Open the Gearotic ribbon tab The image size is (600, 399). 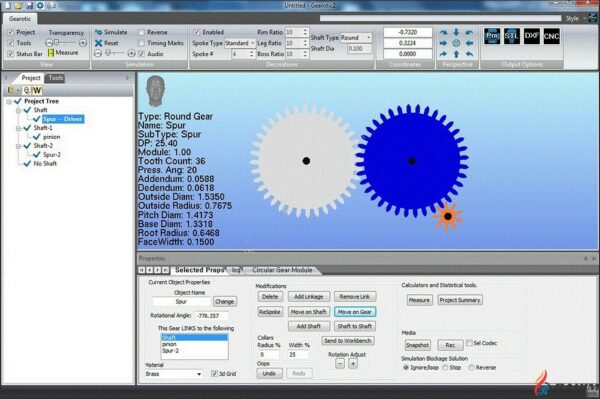(x=20, y=18)
